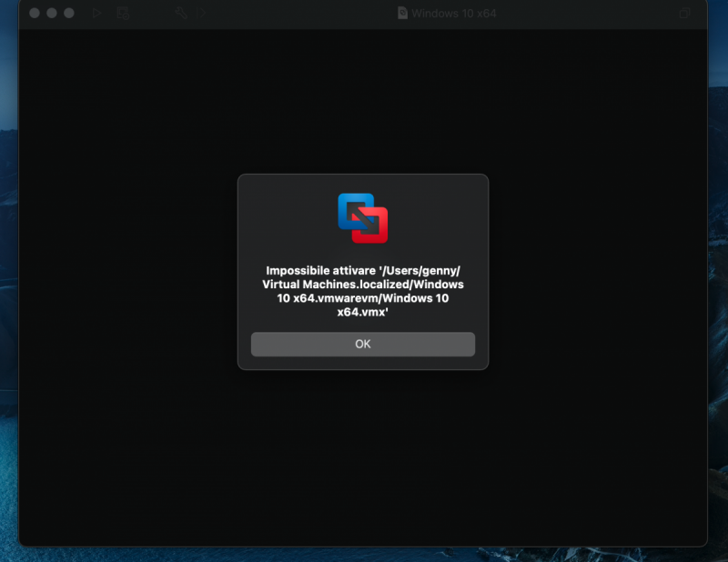The image size is (728, 562).
Task: Click the VM document icon in title bar
Action: pyautogui.click(x=402, y=13)
